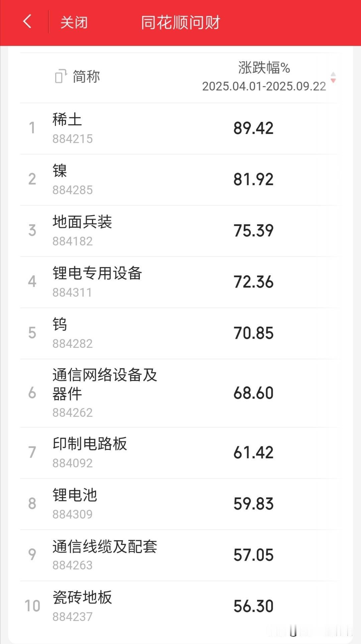
Task: Select the 地面兵装 sector entry
Action: [x=180, y=231]
